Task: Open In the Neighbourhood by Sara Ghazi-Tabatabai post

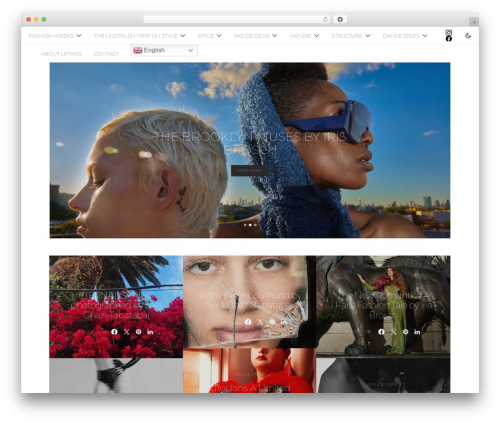Action: click(250, 300)
